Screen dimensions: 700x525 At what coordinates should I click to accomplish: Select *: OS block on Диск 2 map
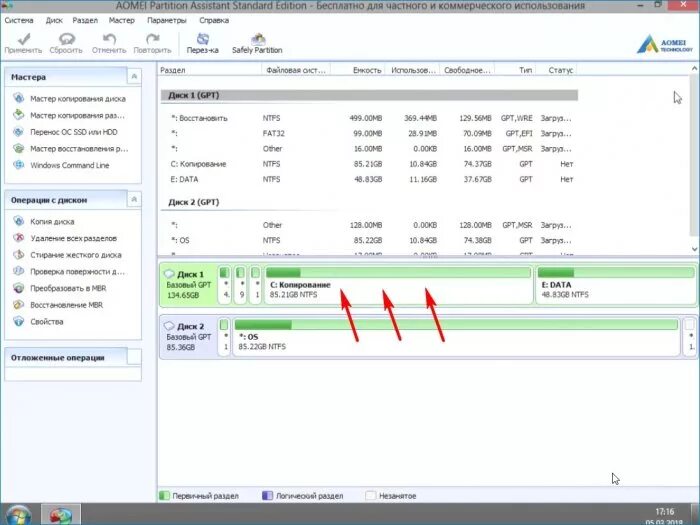tap(456, 337)
